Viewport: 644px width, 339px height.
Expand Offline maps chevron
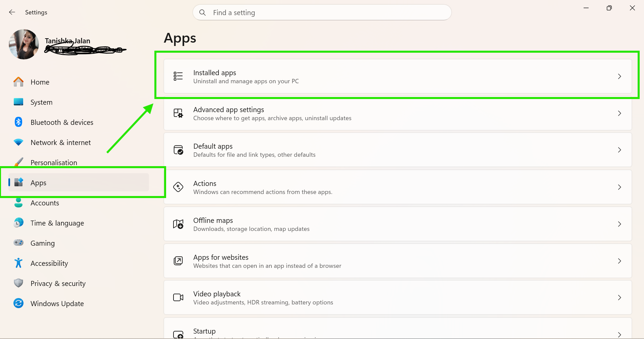pos(620,224)
